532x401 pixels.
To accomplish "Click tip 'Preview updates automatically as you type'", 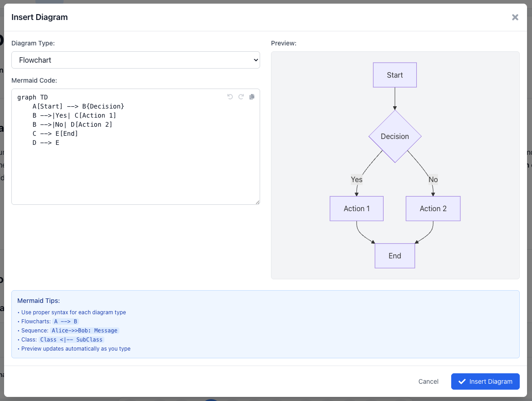I will click(76, 349).
